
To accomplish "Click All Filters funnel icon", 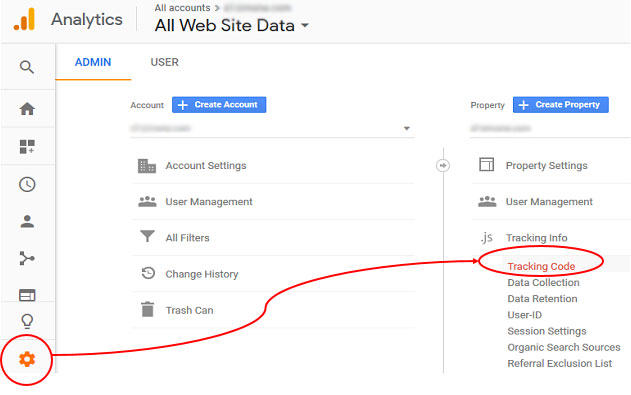I will click(147, 236).
